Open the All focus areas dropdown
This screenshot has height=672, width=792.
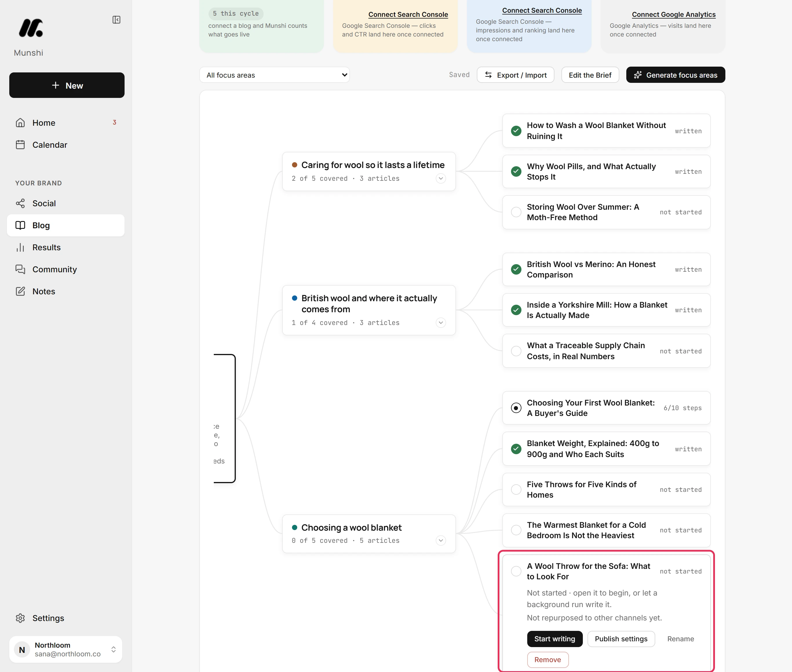click(x=274, y=75)
